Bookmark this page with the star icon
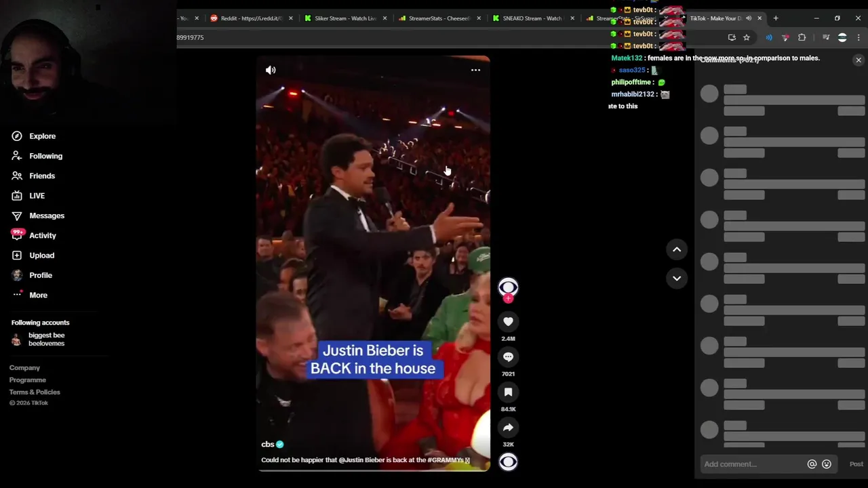The height and width of the screenshot is (488, 868). pos(747,37)
